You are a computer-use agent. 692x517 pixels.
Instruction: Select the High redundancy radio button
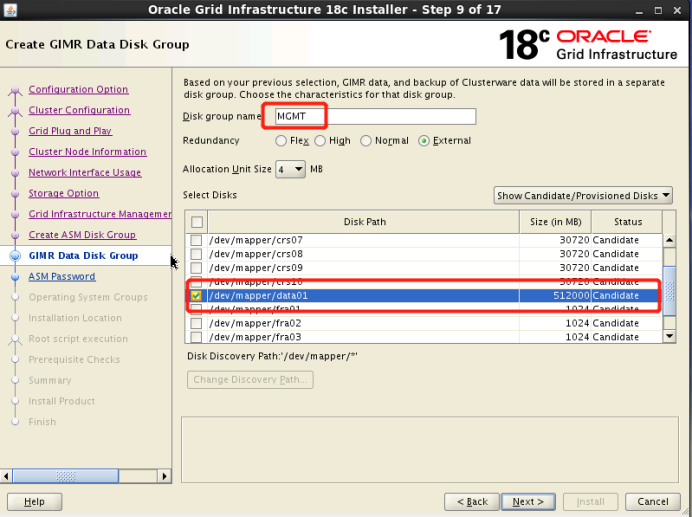coord(320,141)
